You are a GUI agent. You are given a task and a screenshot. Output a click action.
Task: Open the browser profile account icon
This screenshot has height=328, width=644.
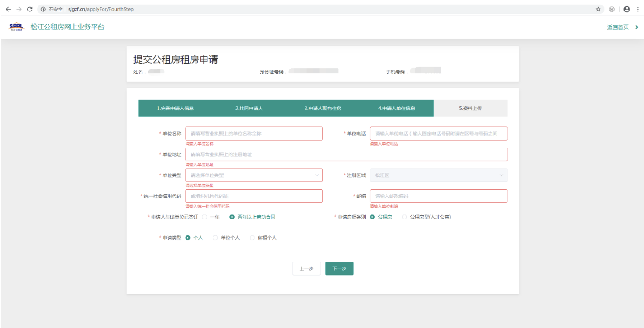pos(627,9)
